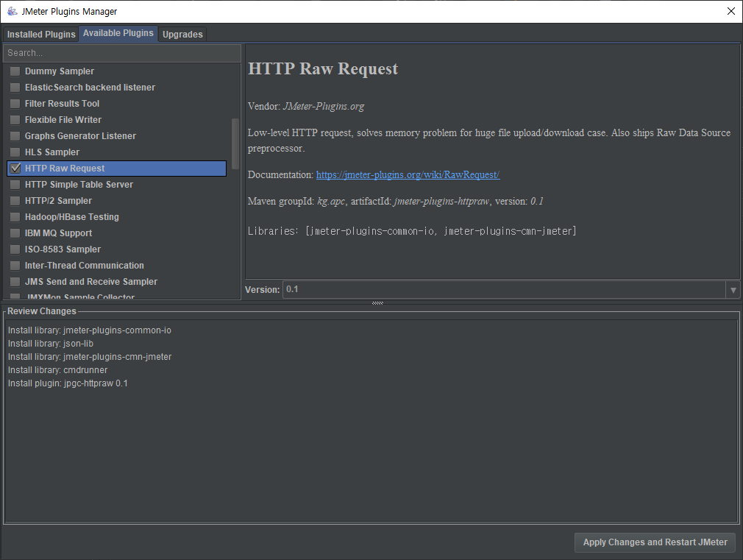
Task: Click the HTTP Raw Request heading
Action: coord(323,68)
